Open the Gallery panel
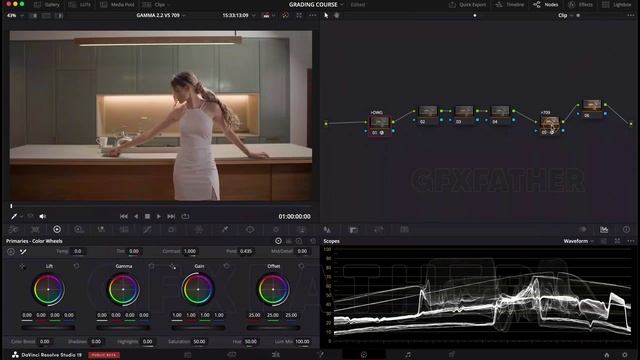Screen dimensions: 640x360 point(47,4)
